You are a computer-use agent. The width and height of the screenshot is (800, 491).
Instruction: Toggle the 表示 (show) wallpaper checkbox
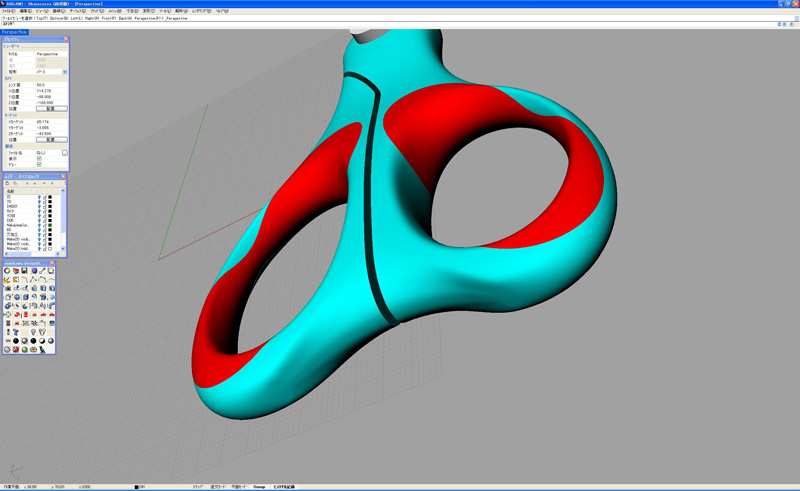(39, 158)
